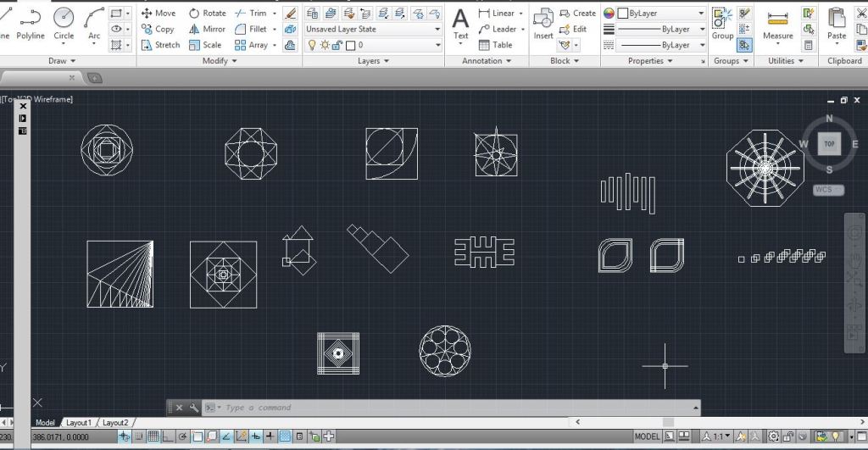The height and width of the screenshot is (450, 868).
Task: Click the object color wheel swatch
Action: pos(609,14)
